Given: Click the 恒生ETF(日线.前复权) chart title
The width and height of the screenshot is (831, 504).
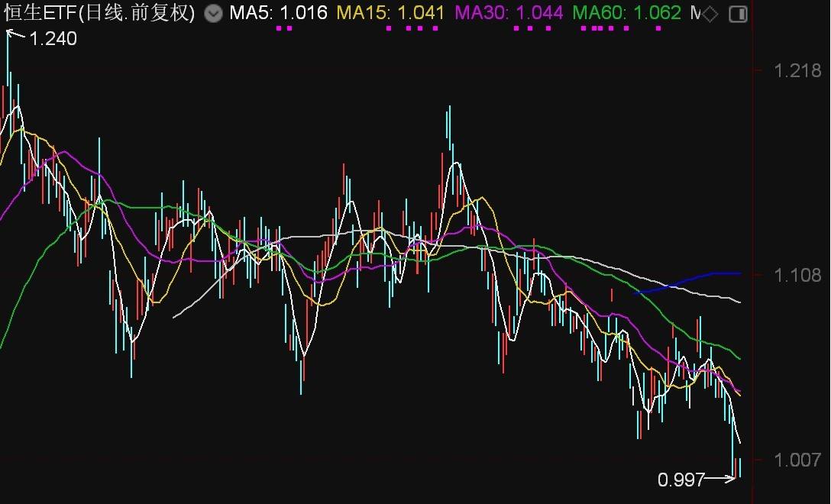Looking at the screenshot, I should point(99,13).
